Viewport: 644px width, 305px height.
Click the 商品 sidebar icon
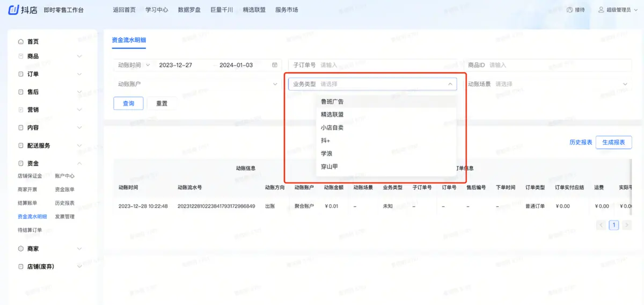tap(21, 56)
